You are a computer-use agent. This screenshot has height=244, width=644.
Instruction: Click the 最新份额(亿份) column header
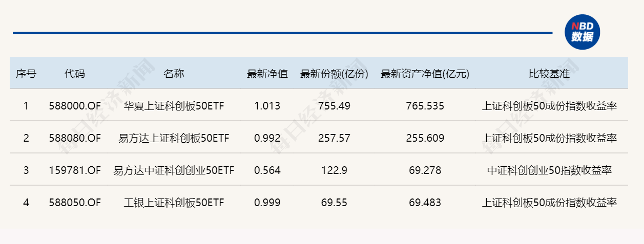[x=335, y=74]
